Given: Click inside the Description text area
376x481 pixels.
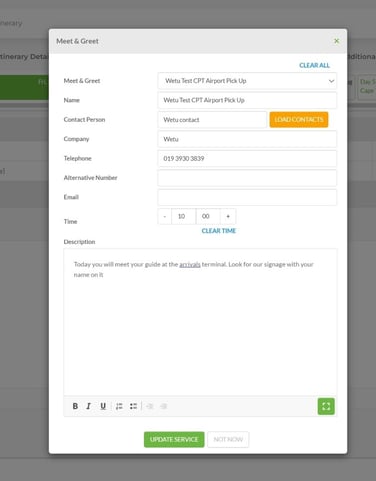Looking at the screenshot, I should click(x=200, y=322).
